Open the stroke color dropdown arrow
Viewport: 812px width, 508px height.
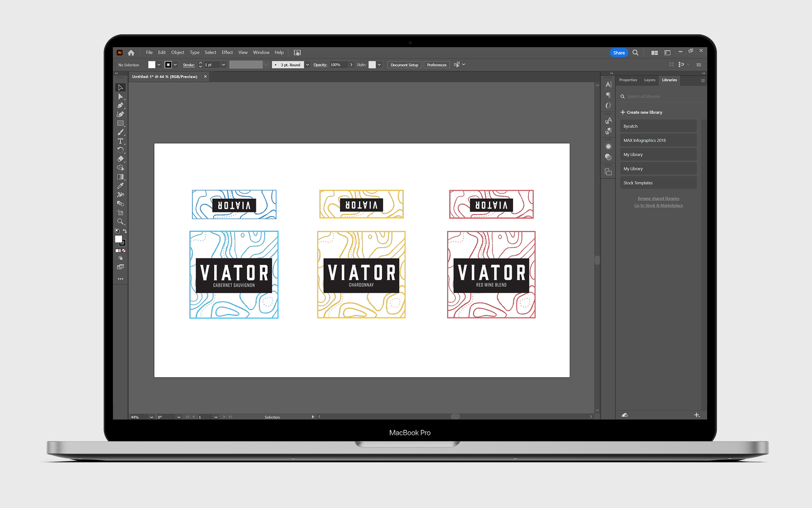pyautogui.click(x=175, y=65)
